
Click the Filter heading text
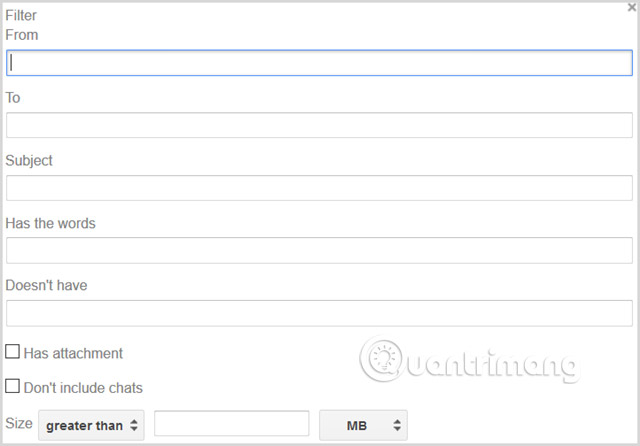tap(22, 15)
